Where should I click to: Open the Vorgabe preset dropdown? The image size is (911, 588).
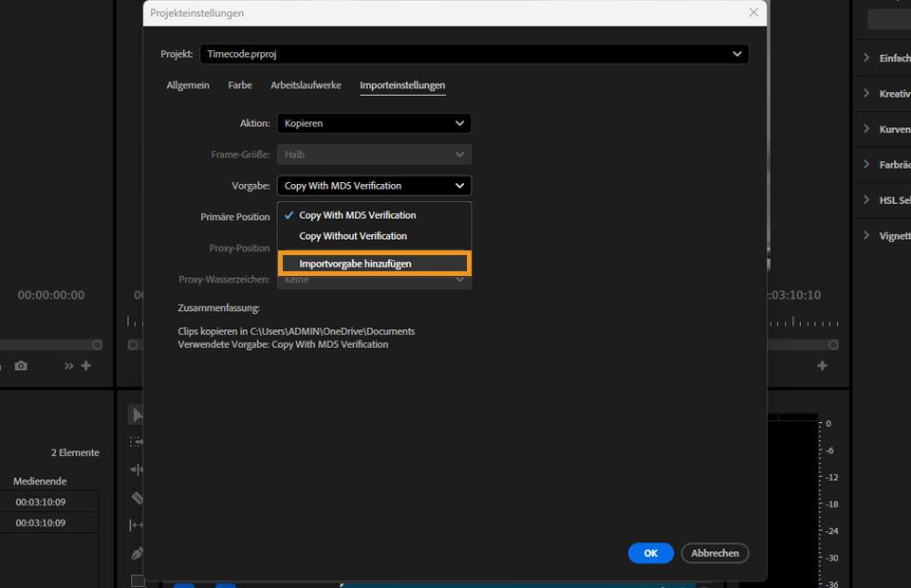pyautogui.click(x=374, y=186)
